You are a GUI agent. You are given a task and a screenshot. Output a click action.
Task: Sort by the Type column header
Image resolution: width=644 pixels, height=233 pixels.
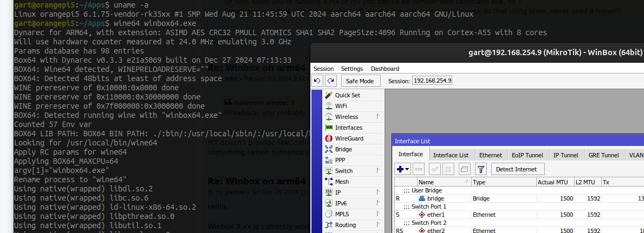coord(504,182)
